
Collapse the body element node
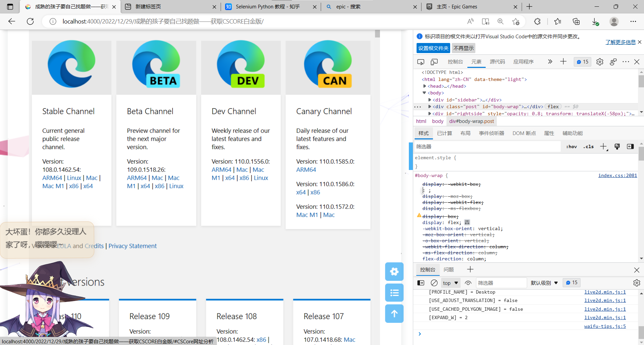[424, 93]
